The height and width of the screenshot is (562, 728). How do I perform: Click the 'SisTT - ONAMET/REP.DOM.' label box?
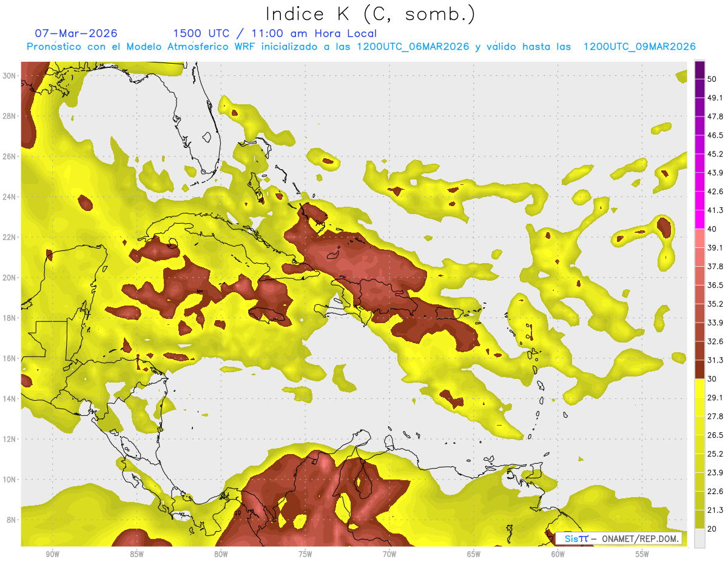coord(618,538)
